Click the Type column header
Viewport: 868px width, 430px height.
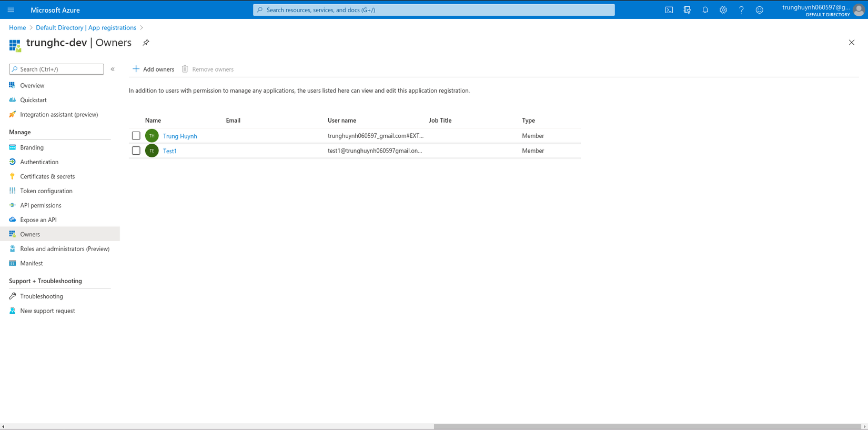click(x=528, y=121)
